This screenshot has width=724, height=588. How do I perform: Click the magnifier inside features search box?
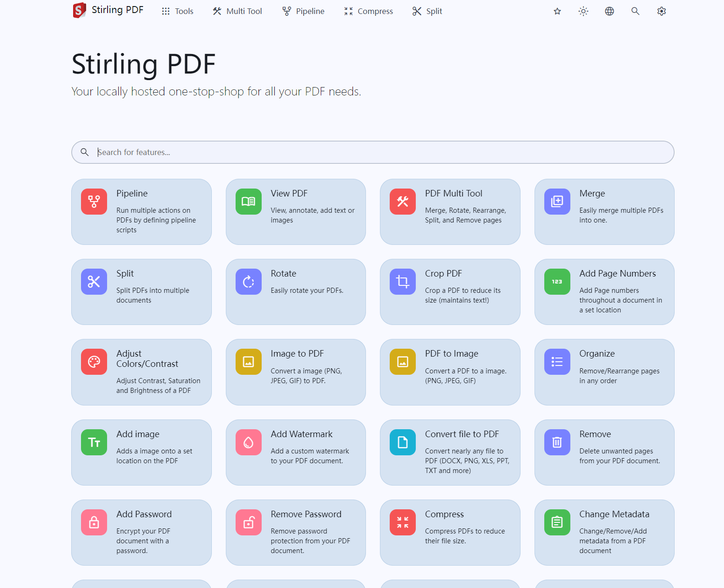tap(84, 152)
